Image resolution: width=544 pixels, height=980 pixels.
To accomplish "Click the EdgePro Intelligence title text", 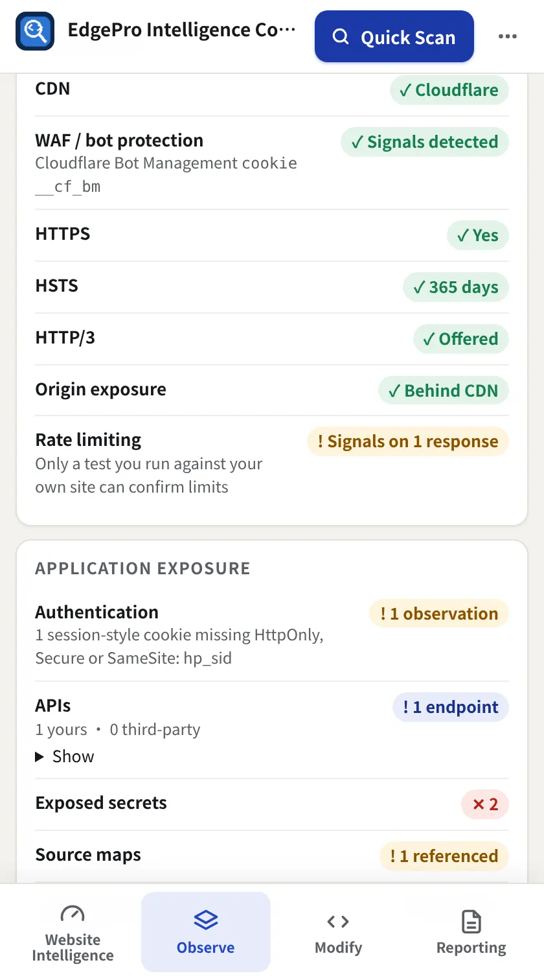I will pos(182,30).
